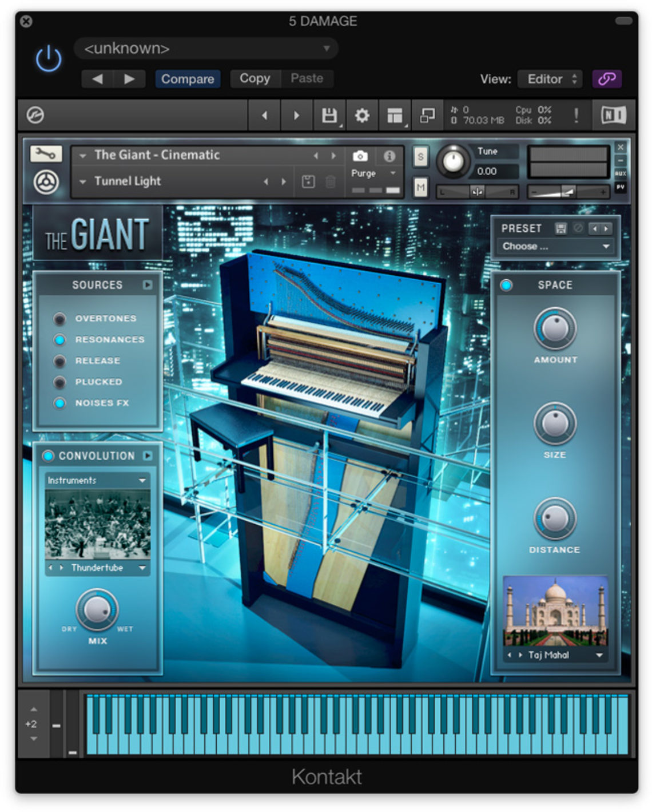Click the NI logo button

(x=613, y=116)
